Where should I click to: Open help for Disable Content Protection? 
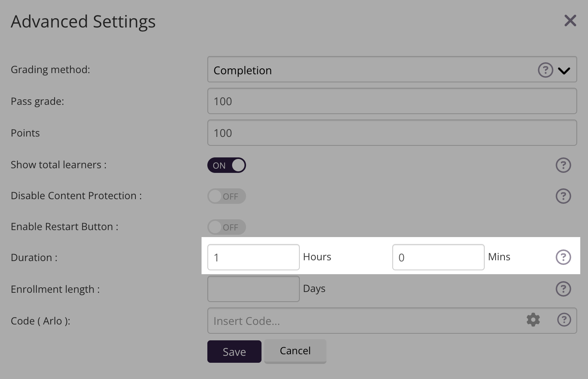pos(563,196)
